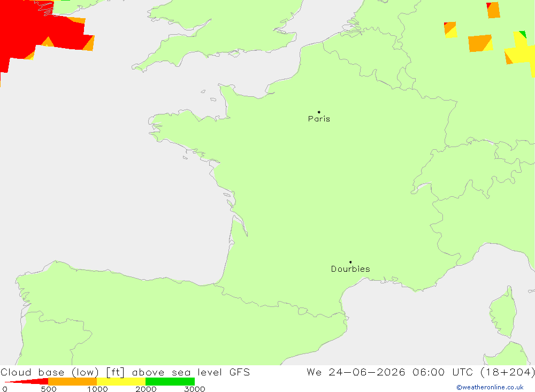Click the Dourbies location marker dot
The image size is (535, 392).
click(350, 262)
